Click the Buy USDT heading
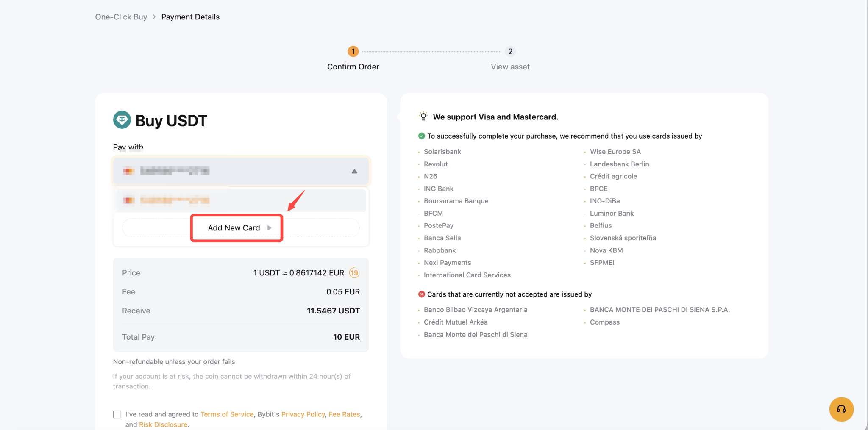 click(x=171, y=121)
